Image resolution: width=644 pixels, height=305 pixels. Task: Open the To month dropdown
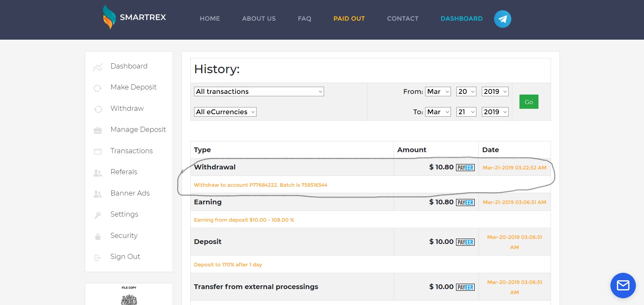coord(438,112)
